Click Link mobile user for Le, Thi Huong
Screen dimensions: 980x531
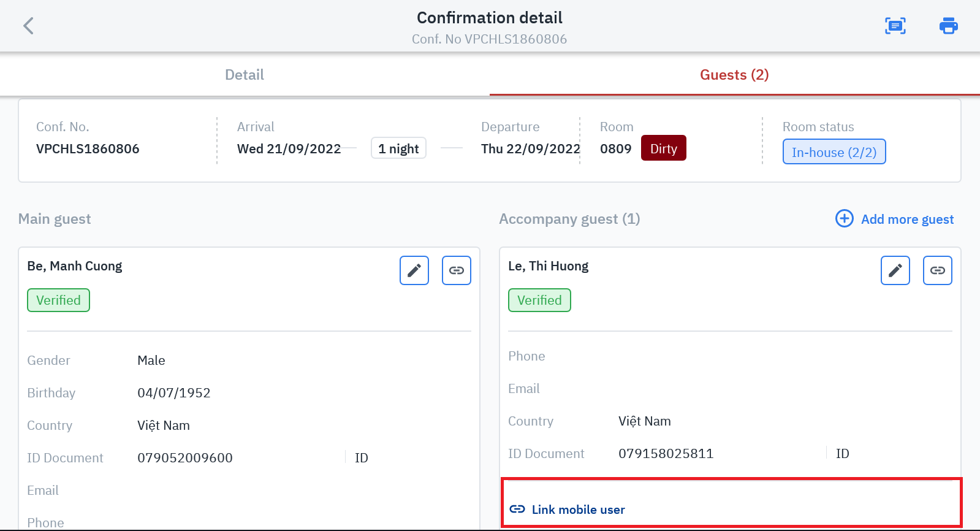tap(578, 510)
